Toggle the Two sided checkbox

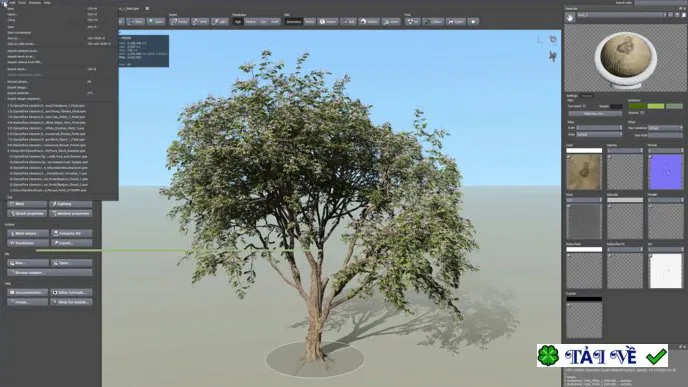click(x=584, y=106)
